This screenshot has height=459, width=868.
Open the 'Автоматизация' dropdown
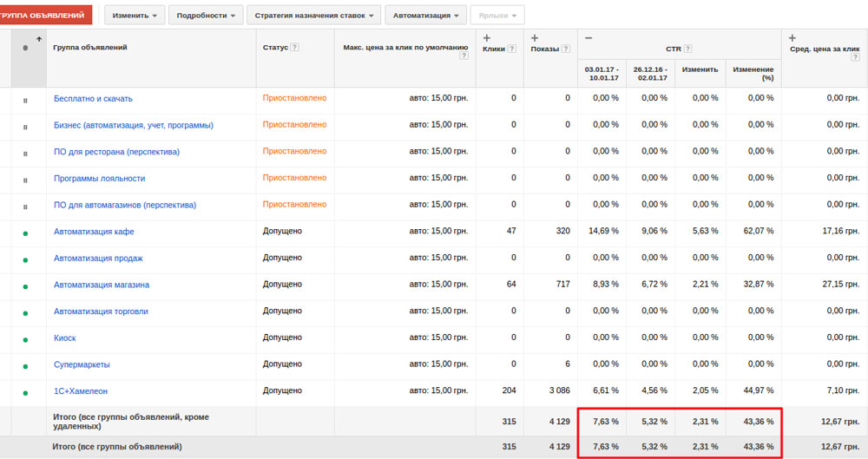(x=425, y=16)
